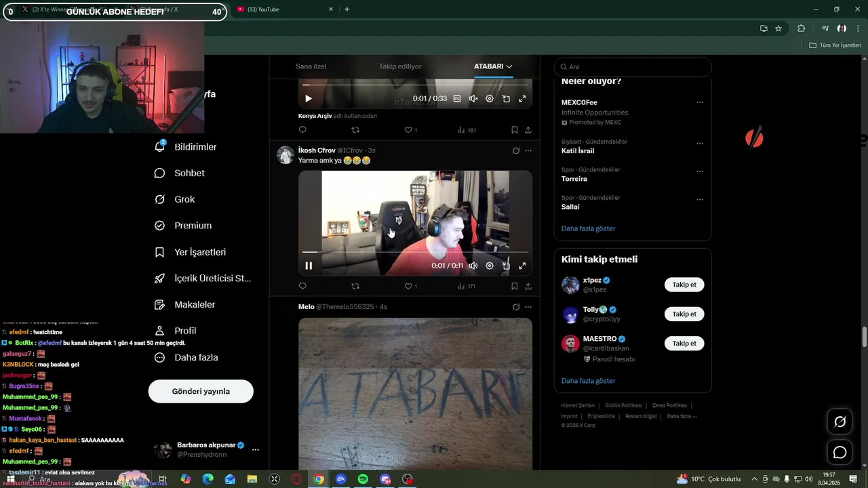Image resolution: width=868 pixels, height=488 pixels.
Task: Open Windows notification center in taskbar
Action: pyautogui.click(x=853, y=479)
